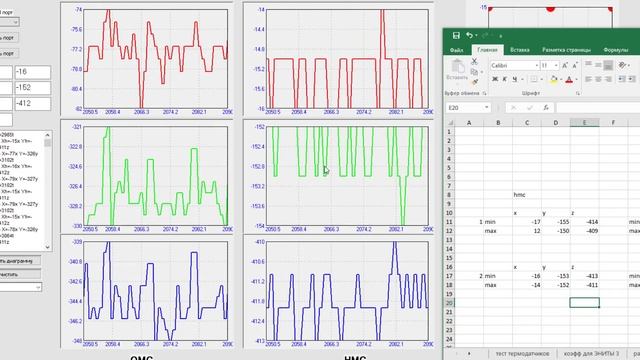Open the combo box below Очистить button
The height and width of the screenshot is (360, 640).
[x=20, y=287]
